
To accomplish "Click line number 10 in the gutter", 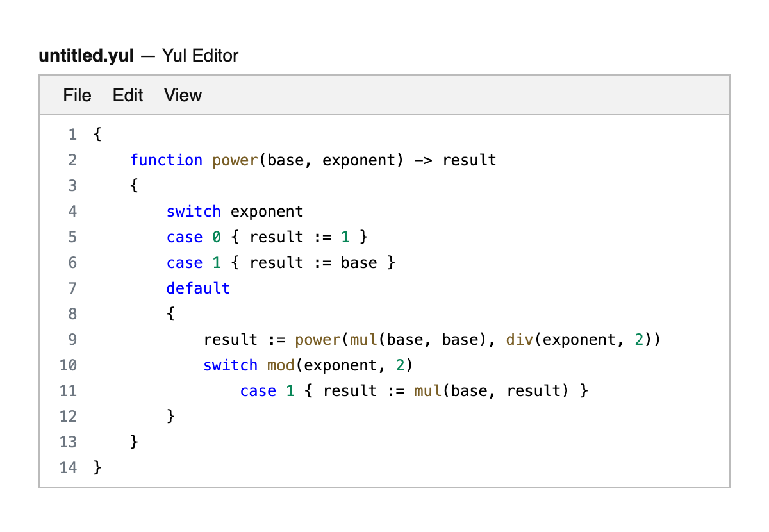I will click(x=68, y=365).
